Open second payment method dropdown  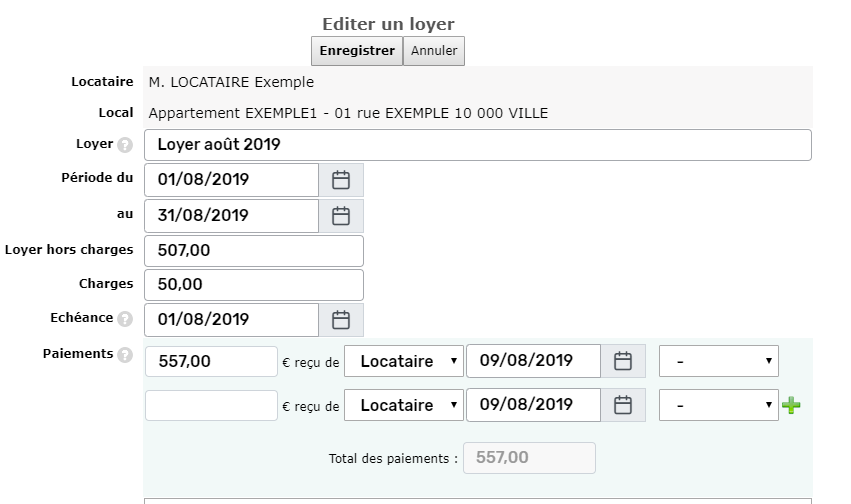click(718, 405)
